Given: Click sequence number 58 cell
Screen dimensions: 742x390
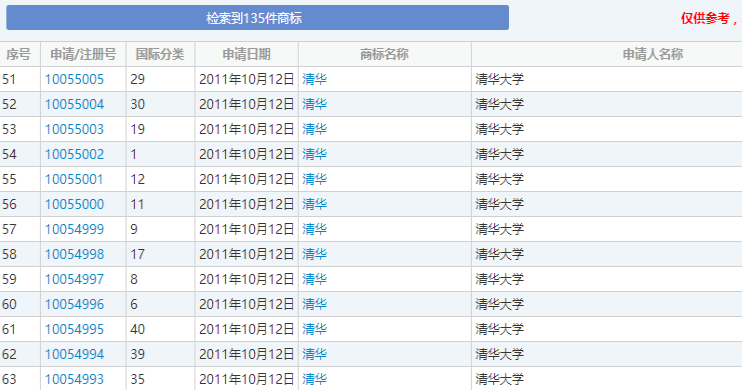Looking at the screenshot, I should 20,254.
